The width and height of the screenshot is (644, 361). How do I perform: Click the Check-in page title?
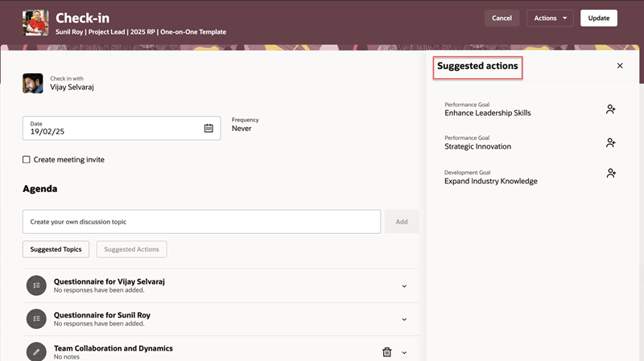coord(83,18)
